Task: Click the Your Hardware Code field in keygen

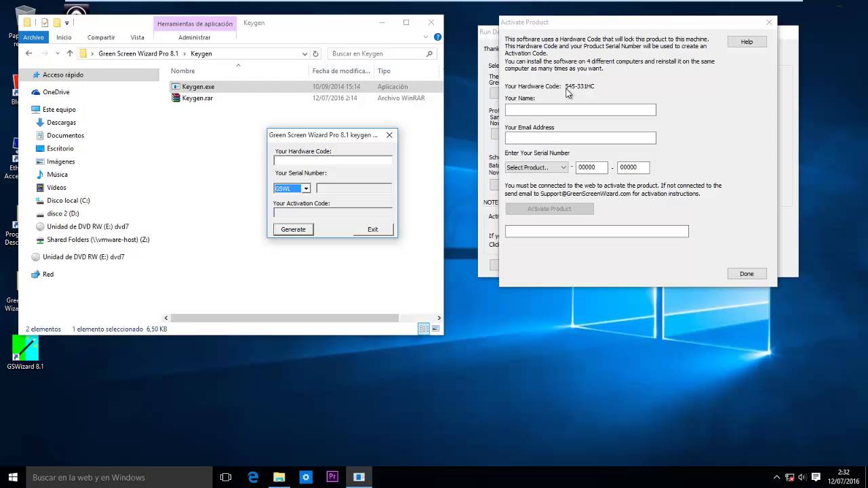Action: (x=333, y=161)
